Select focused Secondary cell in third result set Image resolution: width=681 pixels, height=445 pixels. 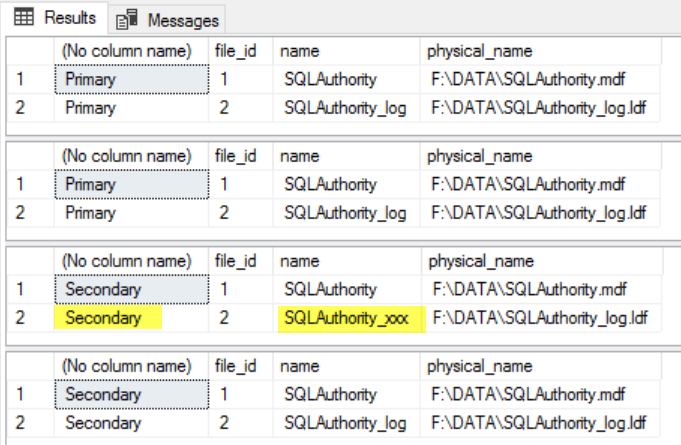click(131, 290)
